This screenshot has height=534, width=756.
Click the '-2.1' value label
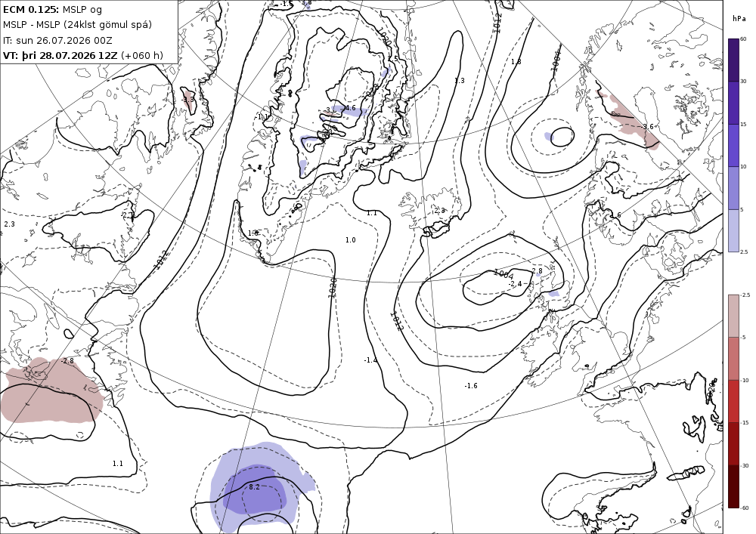pyautogui.click(x=127, y=215)
